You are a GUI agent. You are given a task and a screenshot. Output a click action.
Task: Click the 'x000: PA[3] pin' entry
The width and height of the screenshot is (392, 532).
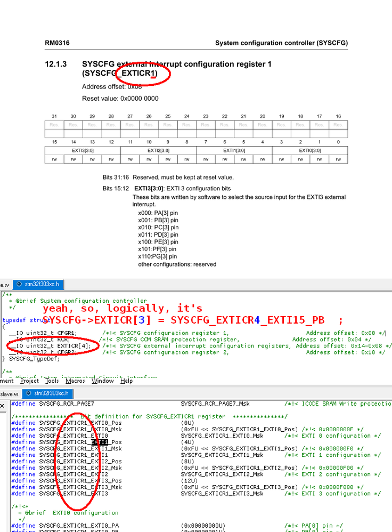(158, 213)
